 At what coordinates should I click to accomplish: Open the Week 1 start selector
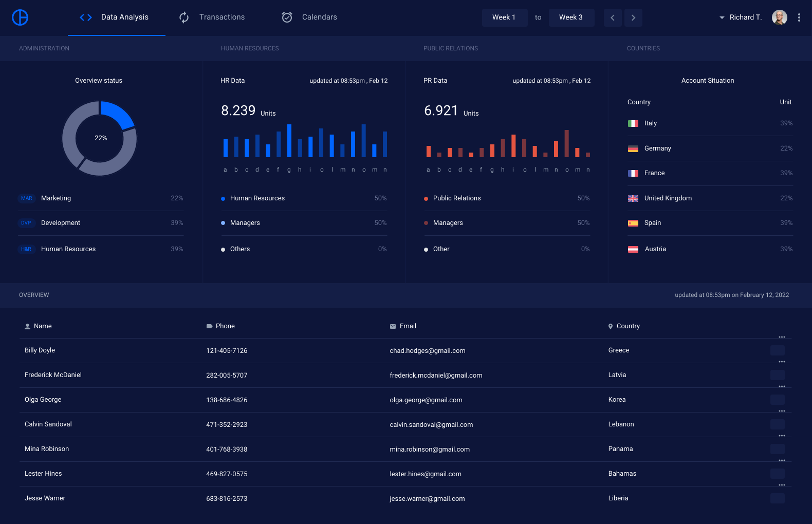505,17
